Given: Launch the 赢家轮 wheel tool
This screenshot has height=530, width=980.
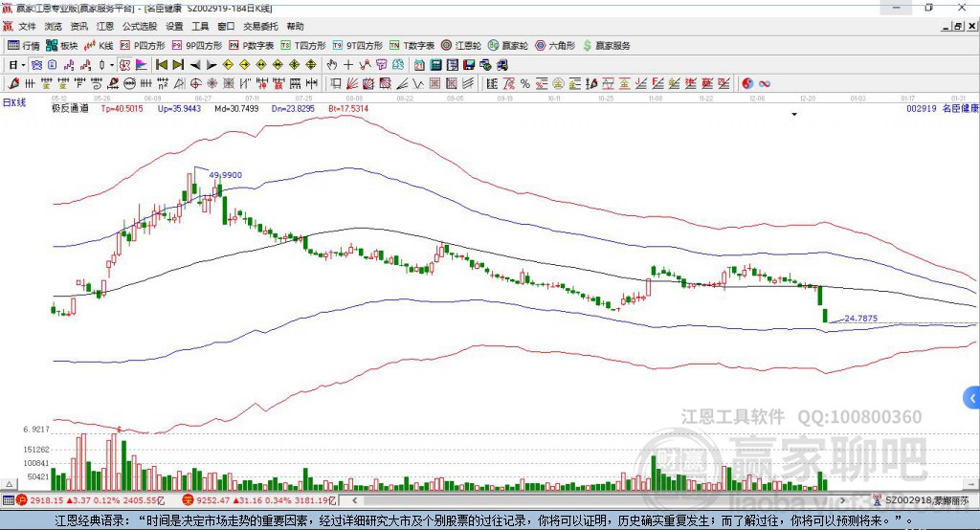Looking at the screenshot, I should click(x=507, y=46).
